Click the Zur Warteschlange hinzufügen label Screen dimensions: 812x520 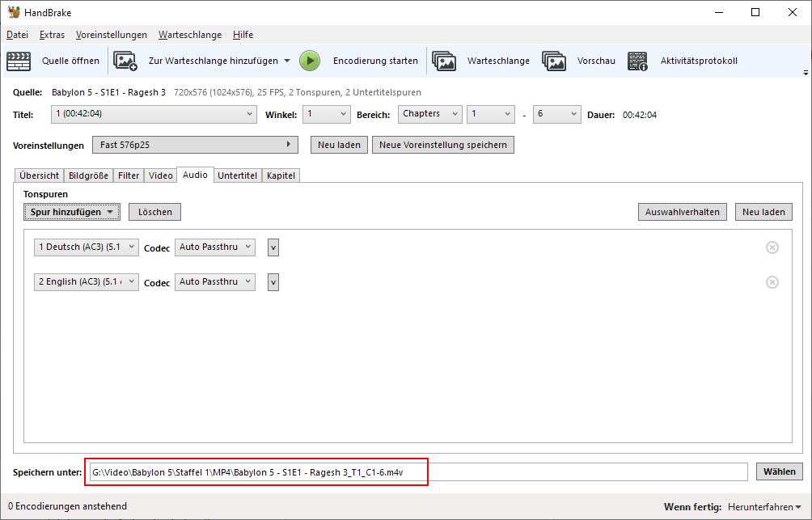click(214, 61)
